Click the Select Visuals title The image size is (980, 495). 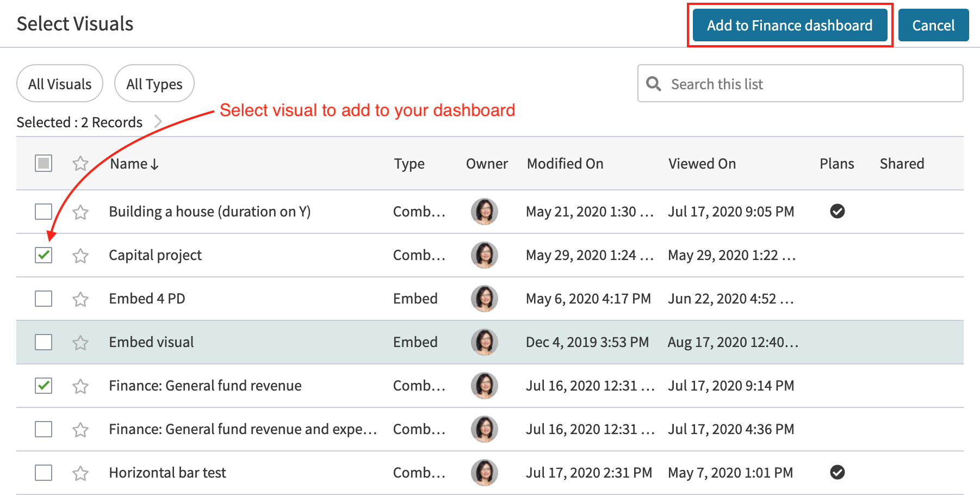(75, 24)
